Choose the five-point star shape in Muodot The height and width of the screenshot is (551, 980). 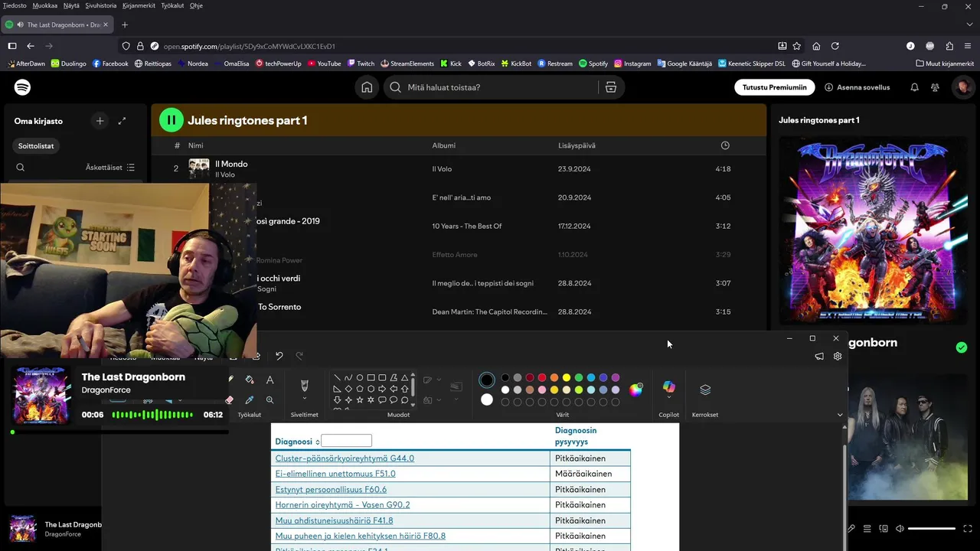point(360,399)
